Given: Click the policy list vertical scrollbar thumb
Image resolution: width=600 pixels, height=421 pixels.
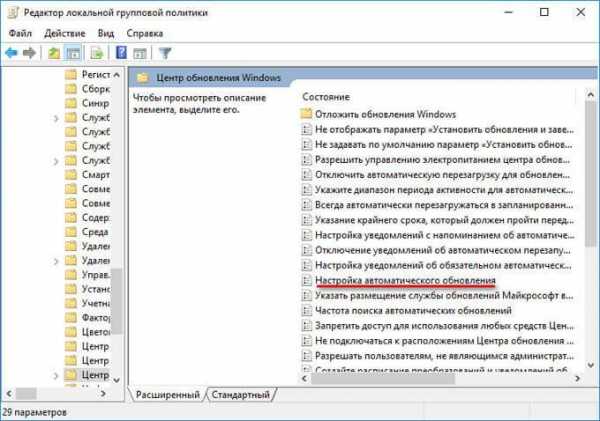Looking at the screenshot, I should coord(591,173).
